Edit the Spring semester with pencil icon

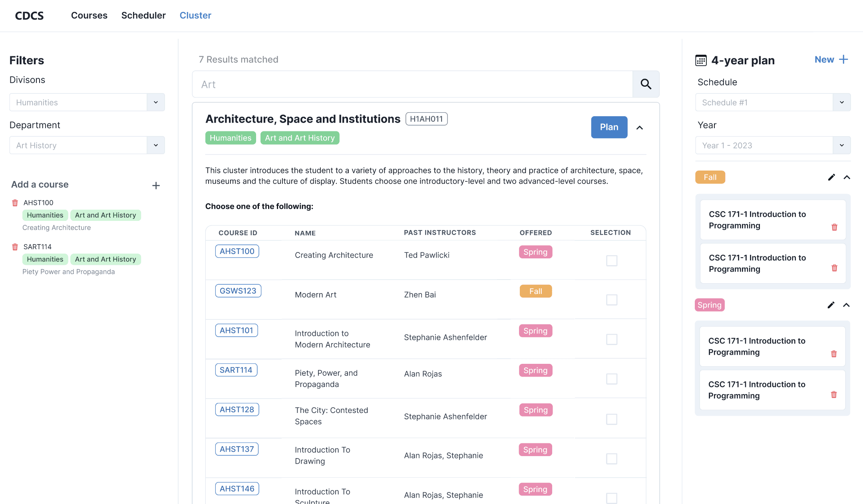point(831,305)
